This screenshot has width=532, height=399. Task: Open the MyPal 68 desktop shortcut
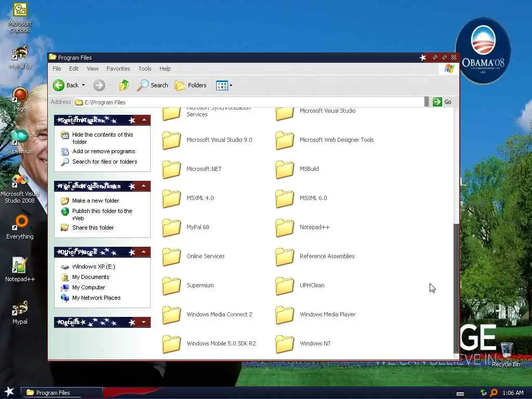tap(20, 57)
